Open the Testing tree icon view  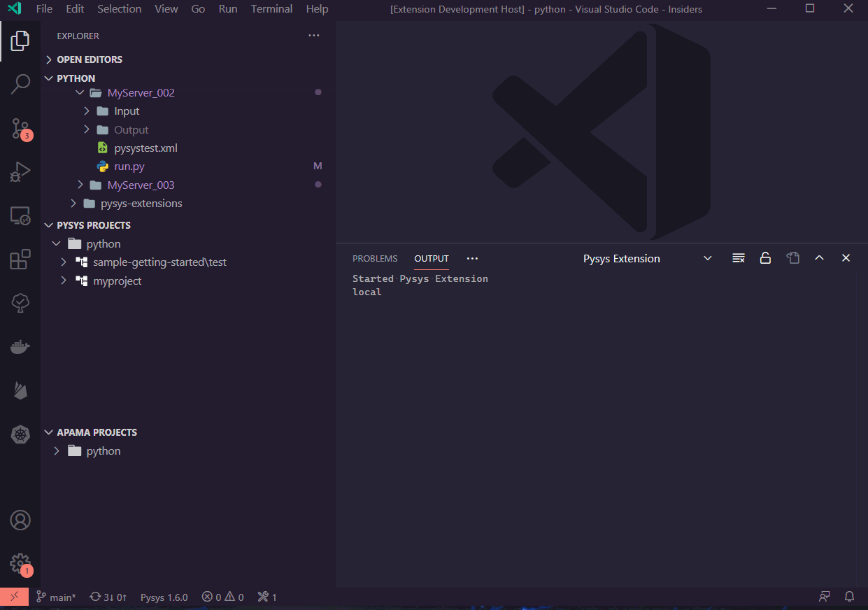[20, 302]
